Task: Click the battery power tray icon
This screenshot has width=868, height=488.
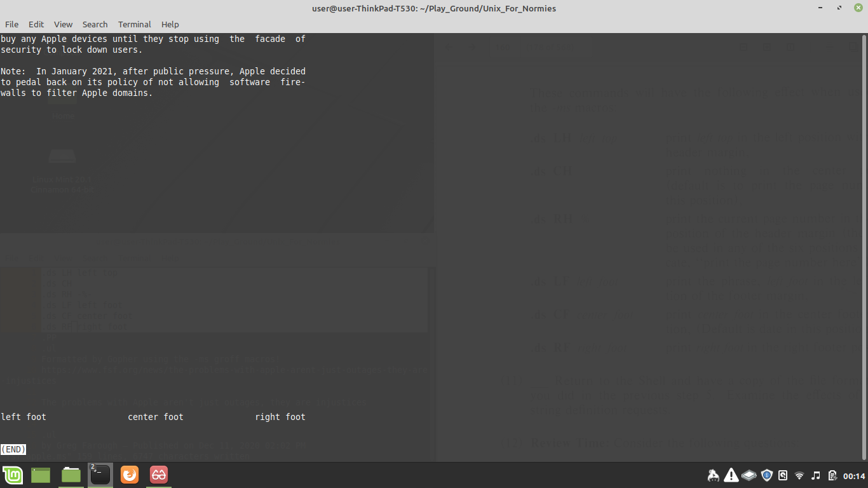Action: coord(831,475)
